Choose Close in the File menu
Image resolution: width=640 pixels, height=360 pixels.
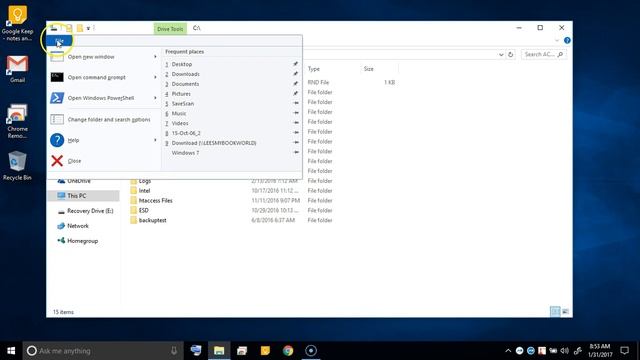(104, 161)
